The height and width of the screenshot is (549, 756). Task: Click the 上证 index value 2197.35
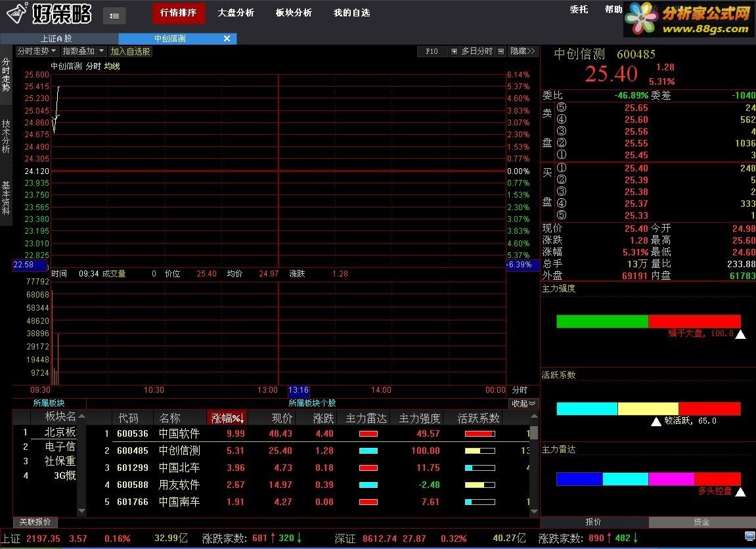pos(43,538)
